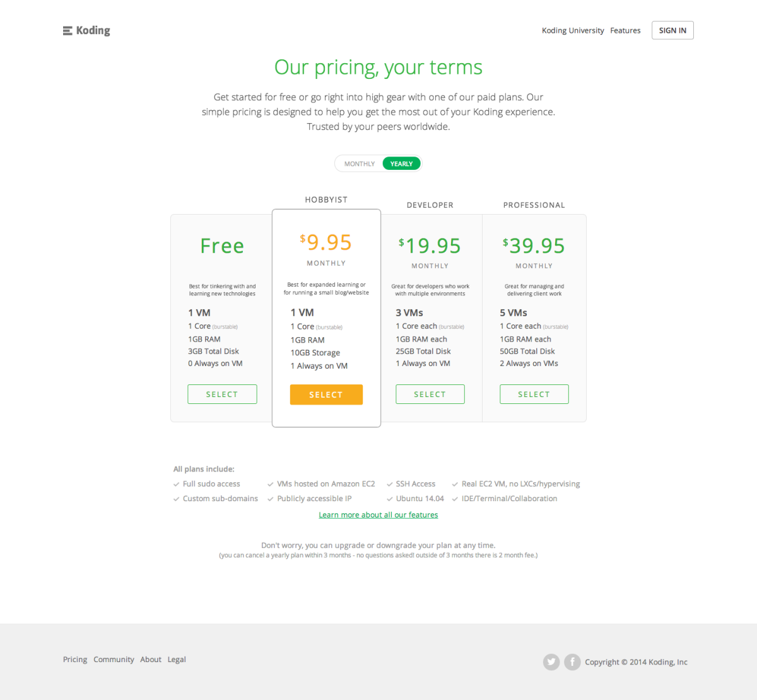Viewport: 757px width, 700px height.
Task: Toggle the Monthly/Yearly pricing switch
Action: tap(378, 163)
